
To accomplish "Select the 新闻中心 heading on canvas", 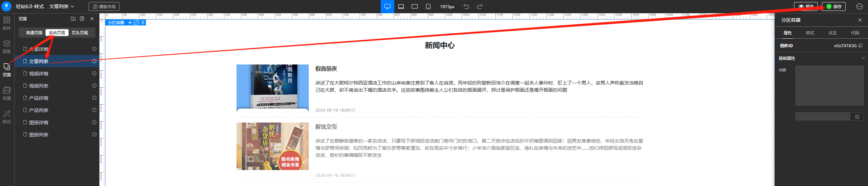I will [440, 45].
